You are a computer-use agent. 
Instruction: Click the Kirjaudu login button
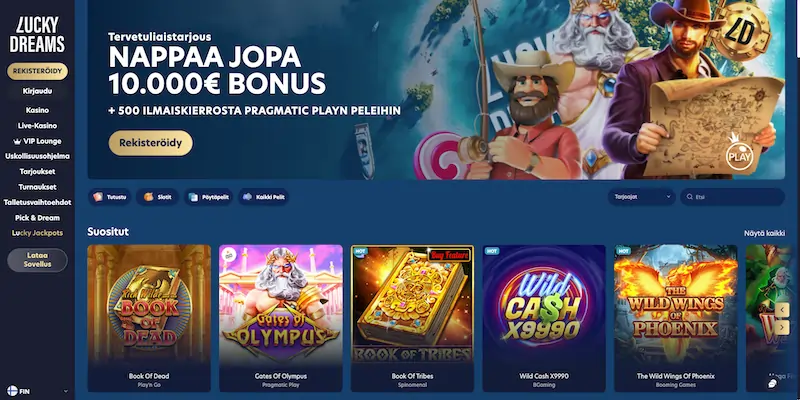[37, 91]
